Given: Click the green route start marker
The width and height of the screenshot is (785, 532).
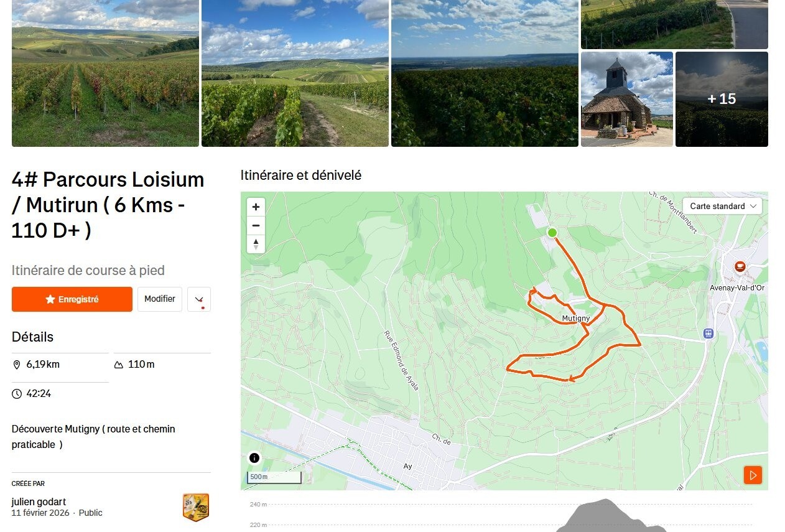Looking at the screenshot, I should (x=552, y=233).
